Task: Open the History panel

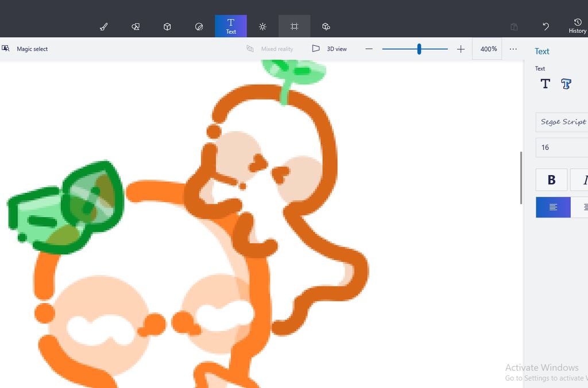Action: pos(578,26)
